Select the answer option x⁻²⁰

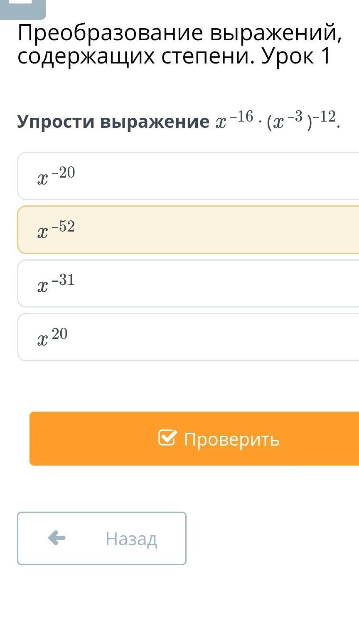188,176
